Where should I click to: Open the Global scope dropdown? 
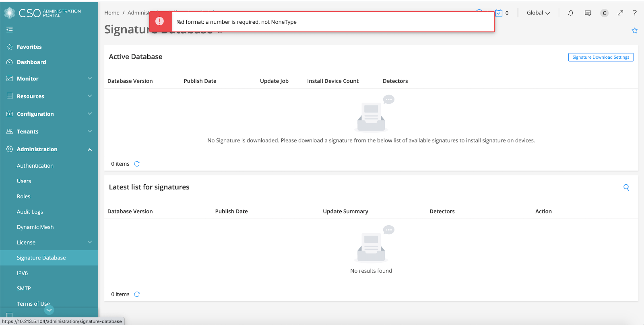[539, 13]
